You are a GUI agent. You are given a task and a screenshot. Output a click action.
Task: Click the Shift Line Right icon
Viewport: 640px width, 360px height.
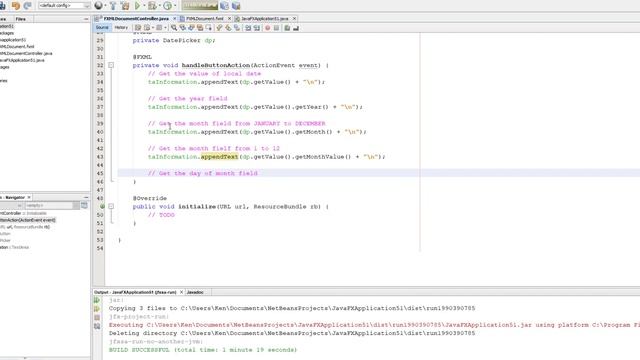coord(257,28)
